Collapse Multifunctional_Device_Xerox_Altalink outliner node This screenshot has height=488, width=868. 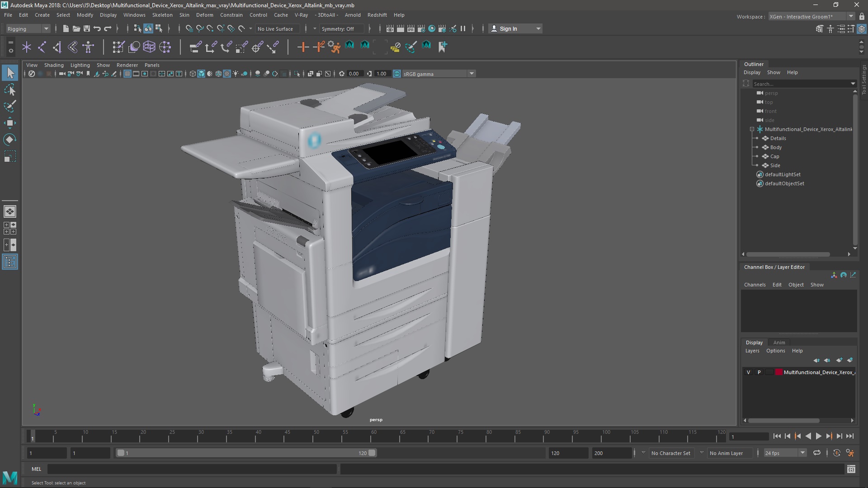(x=752, y=129)
